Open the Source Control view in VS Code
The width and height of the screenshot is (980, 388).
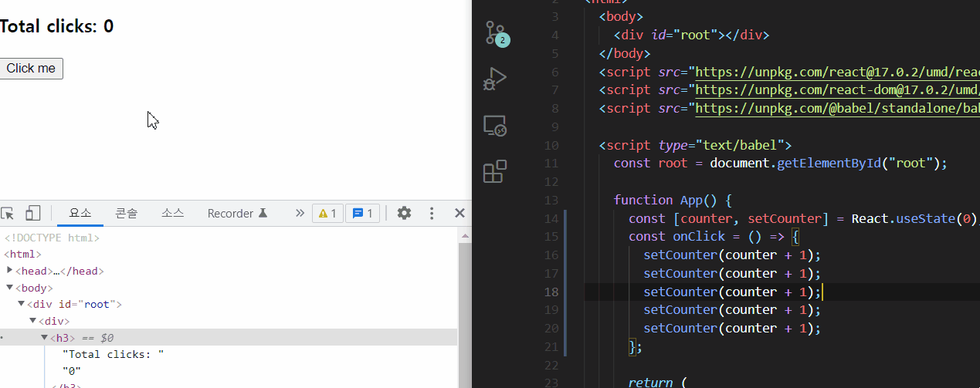pos(495,33)
